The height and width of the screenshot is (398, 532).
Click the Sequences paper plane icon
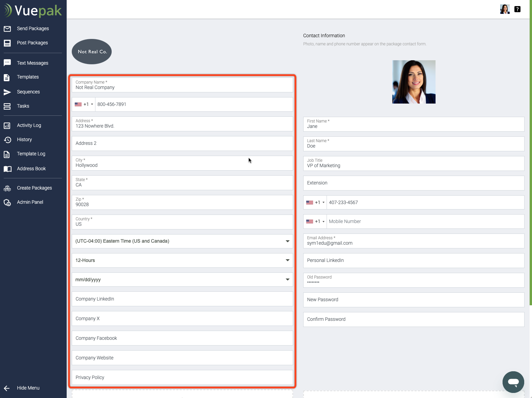[x=7, y=92]
